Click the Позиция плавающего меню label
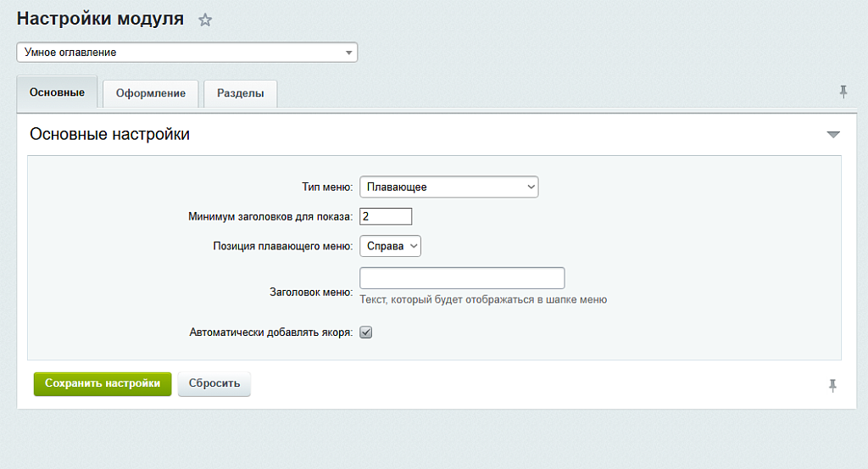This screenshot has height=469, width=868. tap(282, 246)
